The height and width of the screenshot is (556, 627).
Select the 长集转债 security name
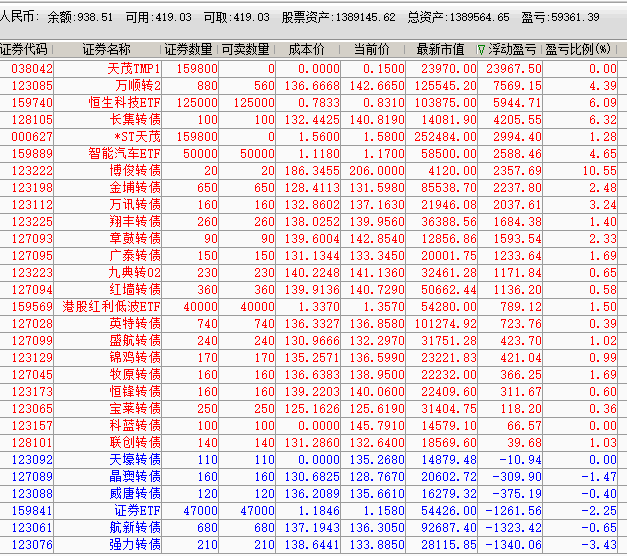pyautogui.click(x=135, y=120)
